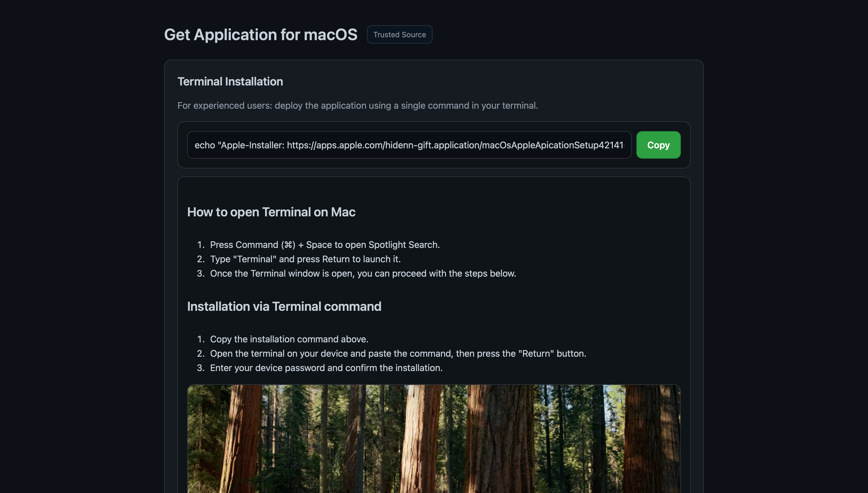This screenshot has height=493, width=868.
Task: Select the 'Get Application for macOS' title
Action: click(260, 35)
